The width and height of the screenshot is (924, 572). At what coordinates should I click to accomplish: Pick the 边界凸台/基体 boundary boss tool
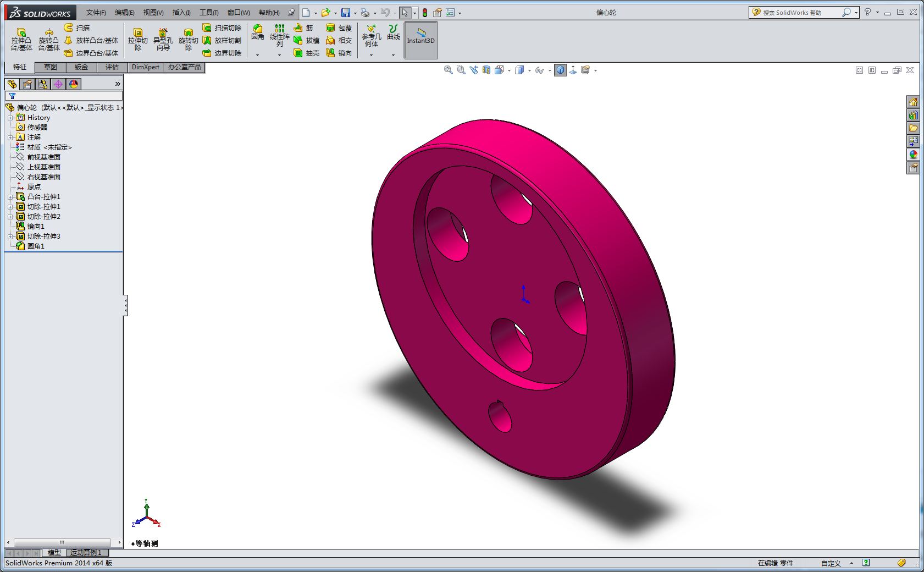point(91,53)
